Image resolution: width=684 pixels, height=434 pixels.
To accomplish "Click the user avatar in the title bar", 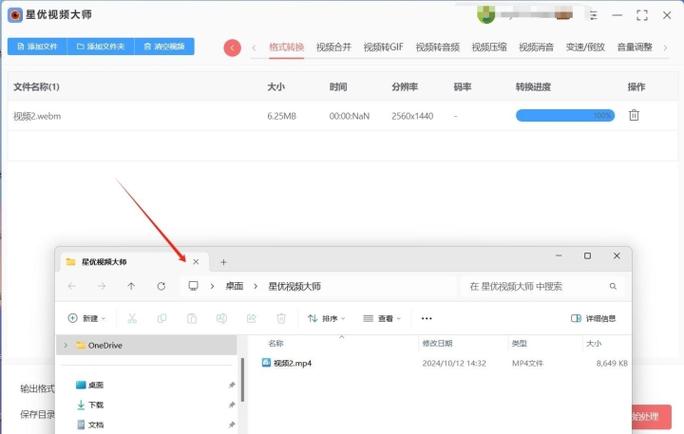I will tap(486, 14).
